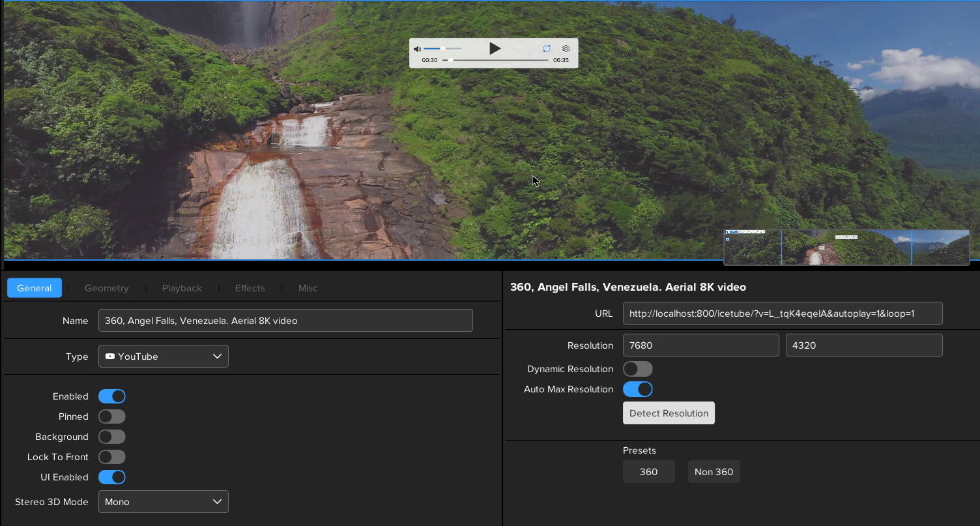Open player settings gear icon
980x526 pixels.
point(566,49)
